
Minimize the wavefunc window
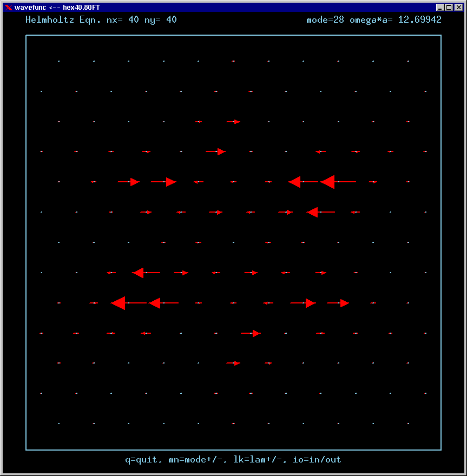point(440,7)
